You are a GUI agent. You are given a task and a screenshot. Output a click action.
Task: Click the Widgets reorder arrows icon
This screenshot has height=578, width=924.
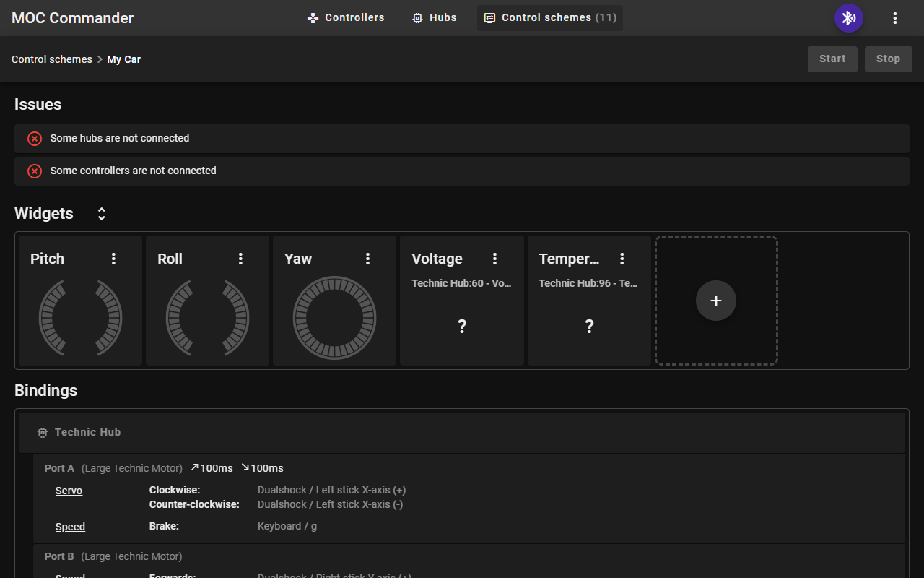point(102,214)
